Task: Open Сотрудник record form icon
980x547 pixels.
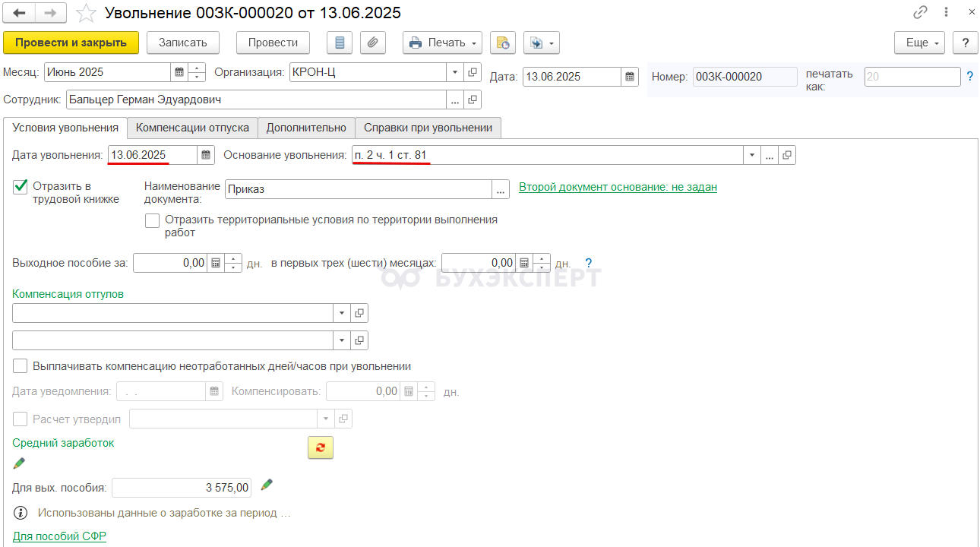Action: pos(473,100)
